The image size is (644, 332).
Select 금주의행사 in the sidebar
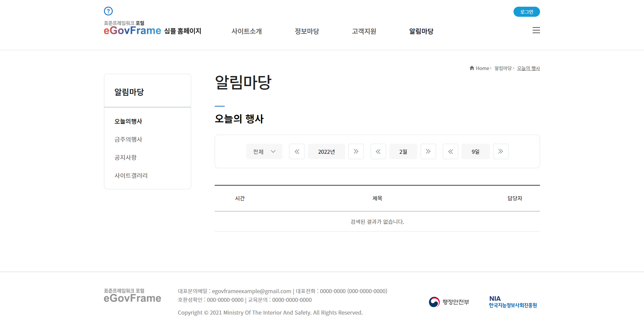(x=128, y=139)
